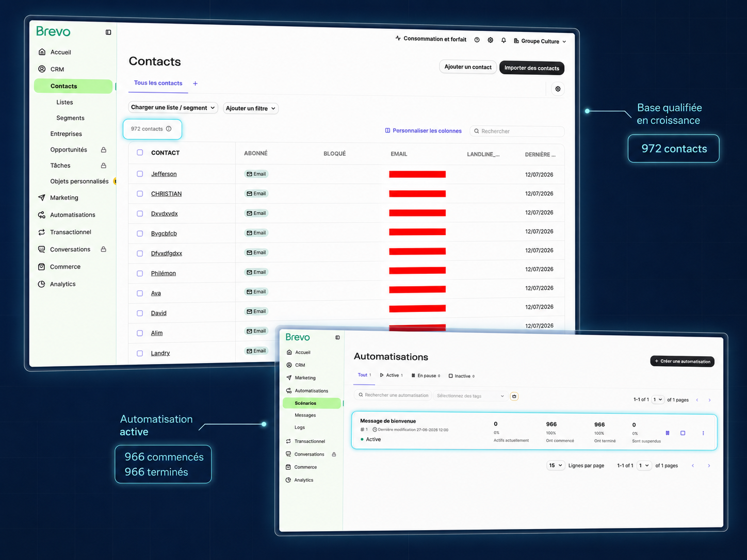The height and width of the screenshot is (560, 747).
Task: Switch to the Inactive tab
Action: pyautogui.click(x=462, y=376)
